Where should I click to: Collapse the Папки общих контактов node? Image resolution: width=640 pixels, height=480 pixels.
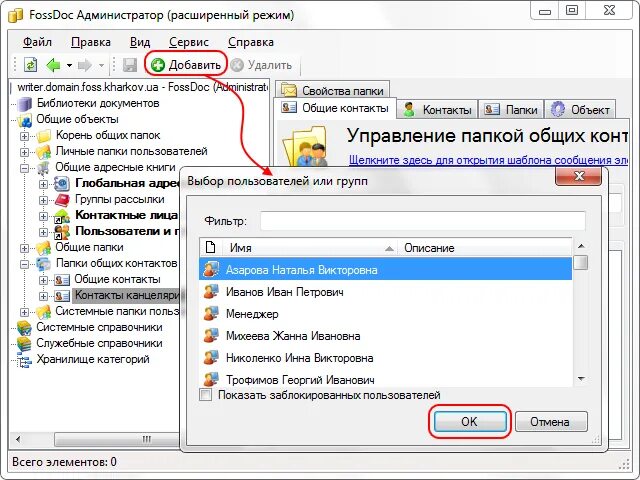24,264
